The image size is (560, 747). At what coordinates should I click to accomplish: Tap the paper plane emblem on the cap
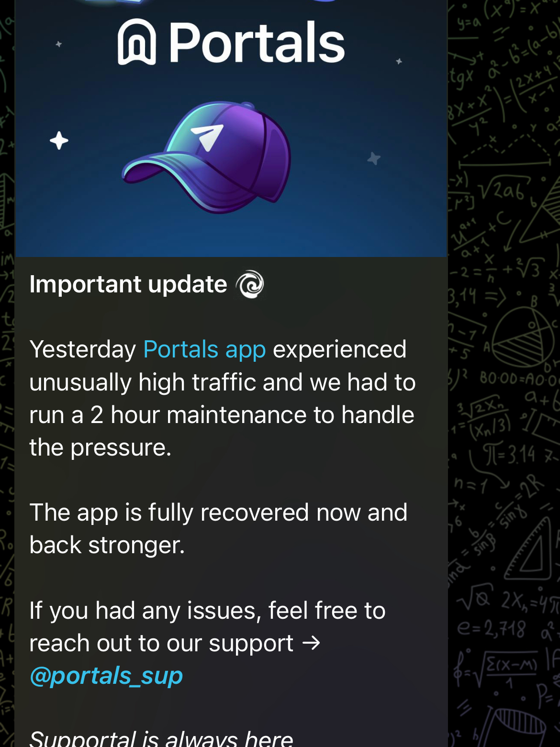[207, 136]
